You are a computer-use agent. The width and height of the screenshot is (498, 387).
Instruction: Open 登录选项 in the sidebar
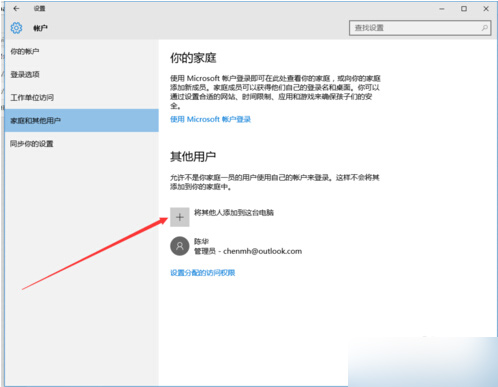[x=25, y=74]
